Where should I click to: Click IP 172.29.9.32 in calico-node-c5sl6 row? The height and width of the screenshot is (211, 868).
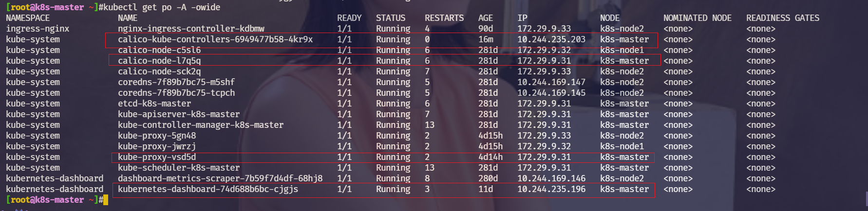click(544, 50)
